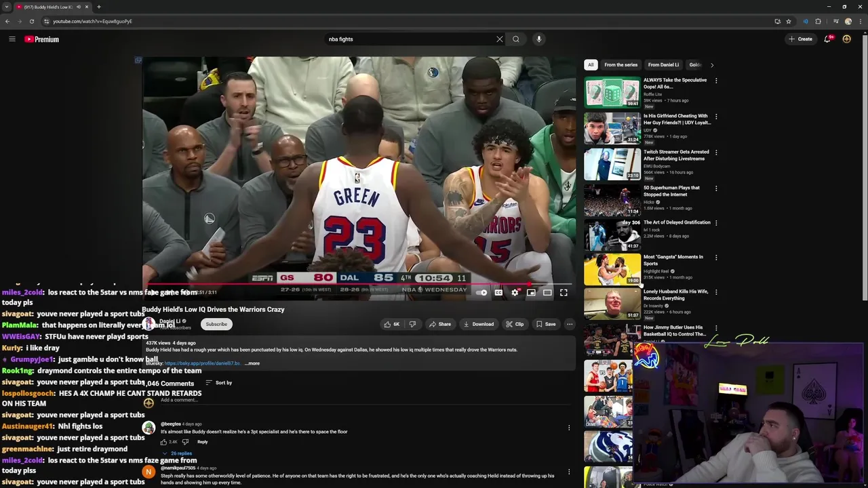Open the notifications bell
The image size is (868, 488).
click(x=828, y=39)
